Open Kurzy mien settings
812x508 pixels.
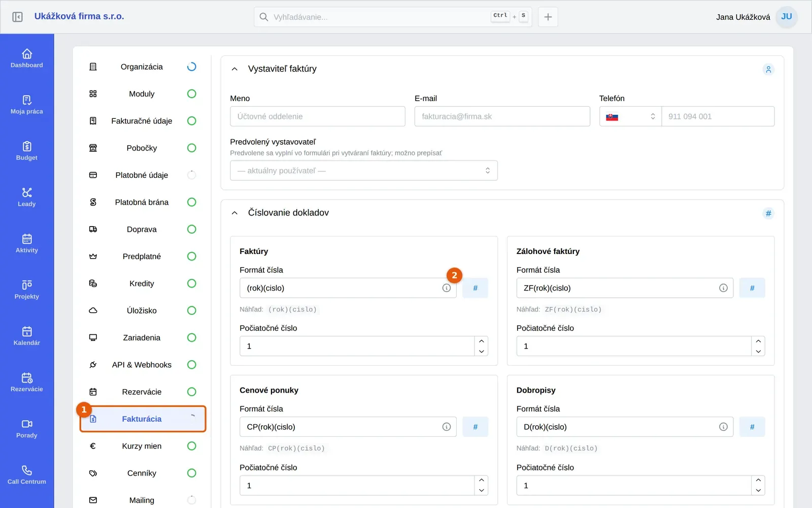click(x=142, y=446)
